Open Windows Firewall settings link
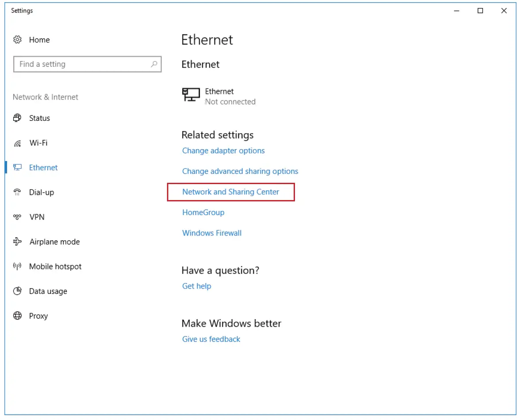520x420 pixels. click(212, 233)
